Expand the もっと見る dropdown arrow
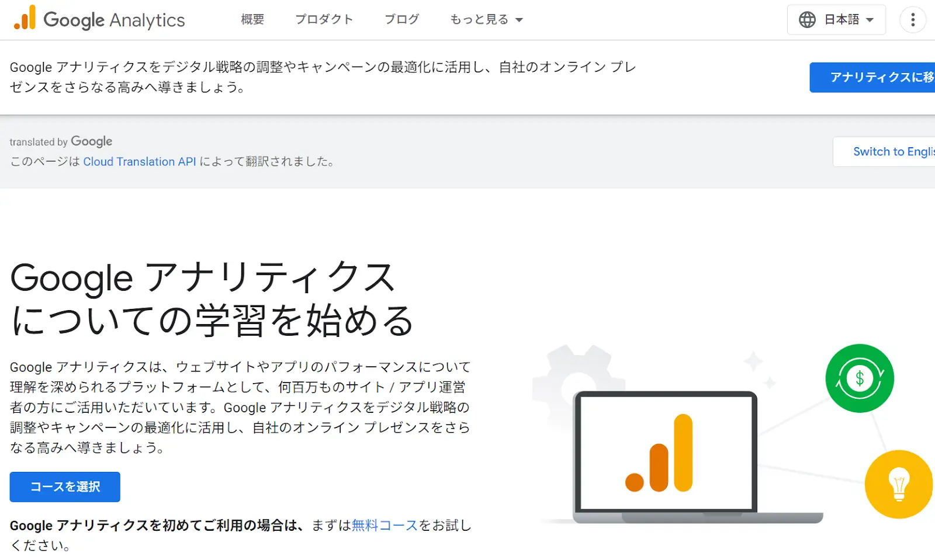The height and width of the screenshot is (560, 935). [519, 20]
